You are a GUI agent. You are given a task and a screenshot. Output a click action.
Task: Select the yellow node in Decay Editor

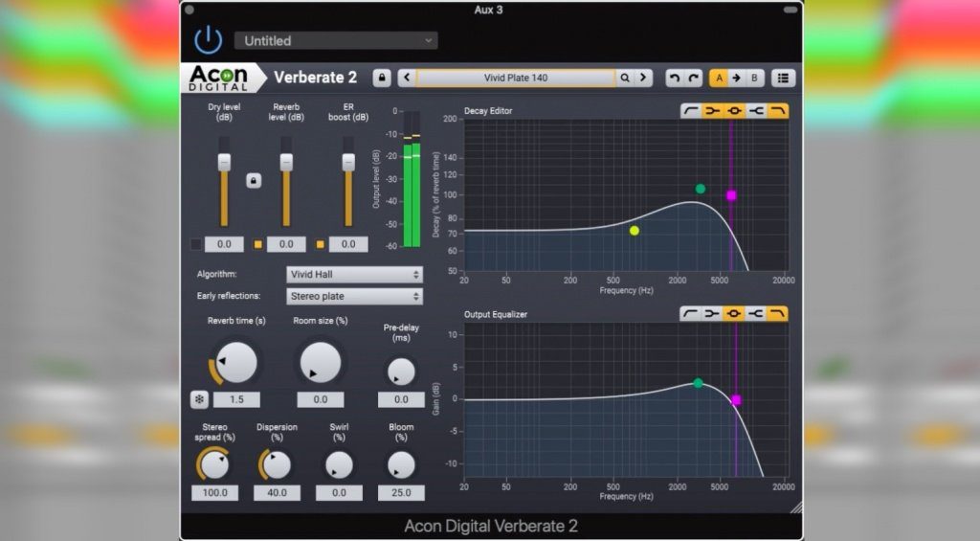pyautogui.click(x=635, y=231)
